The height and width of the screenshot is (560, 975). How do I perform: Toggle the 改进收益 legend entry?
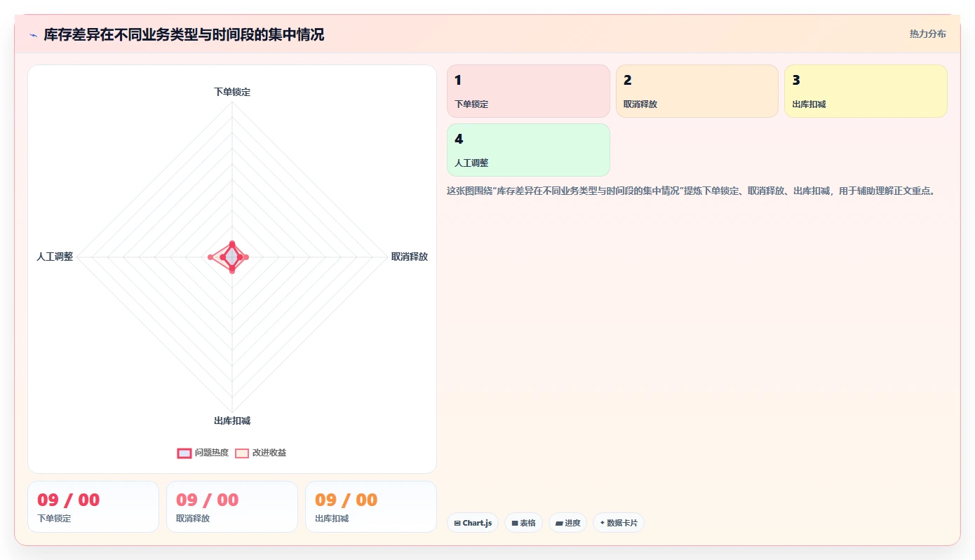[260, 453]
